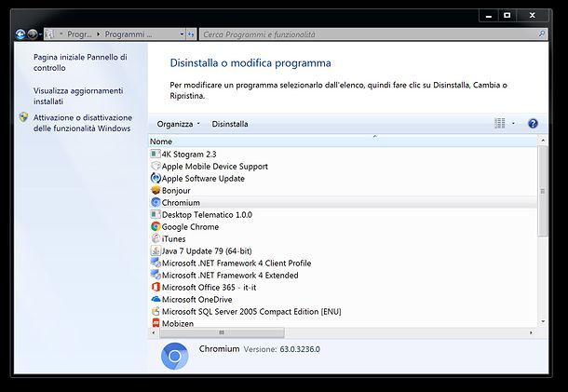The width and height of the screenshot is (568, 392).
Task: Click the Microsoft Office 365 icon
Action: [x=156, y=288]
